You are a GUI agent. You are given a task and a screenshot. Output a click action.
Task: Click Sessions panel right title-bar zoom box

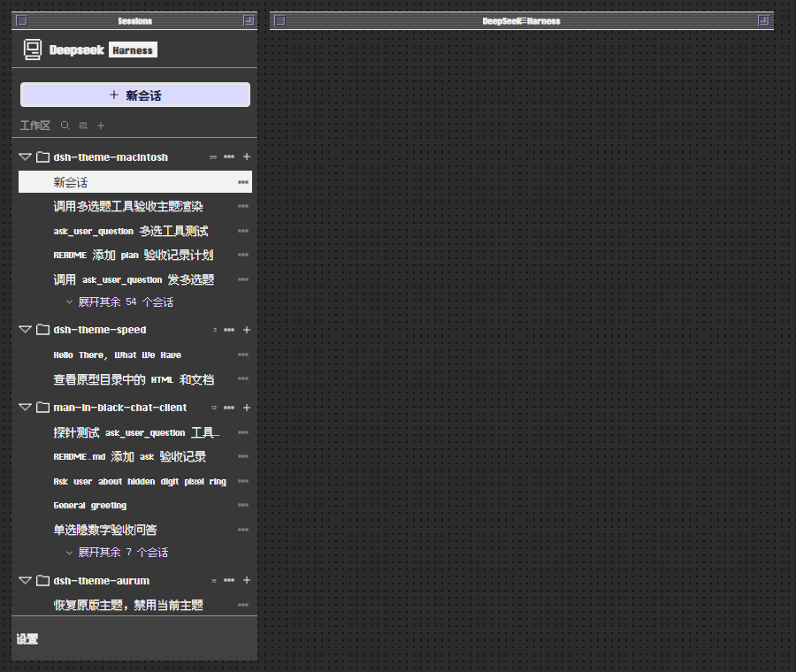249,21
